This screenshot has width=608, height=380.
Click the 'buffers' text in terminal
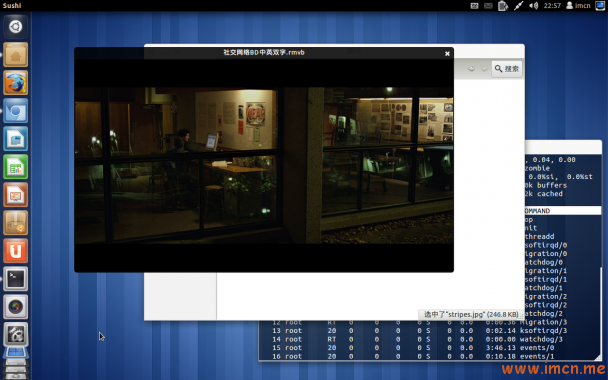552,185
